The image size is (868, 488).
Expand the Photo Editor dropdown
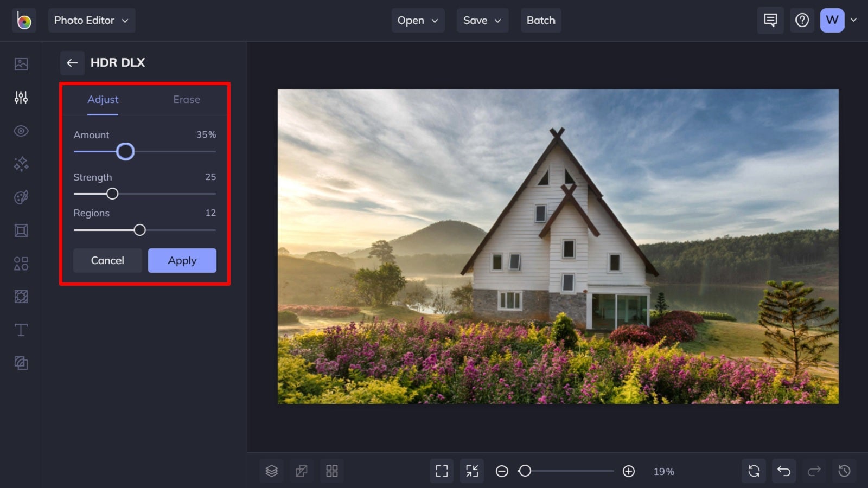[92, 21]
